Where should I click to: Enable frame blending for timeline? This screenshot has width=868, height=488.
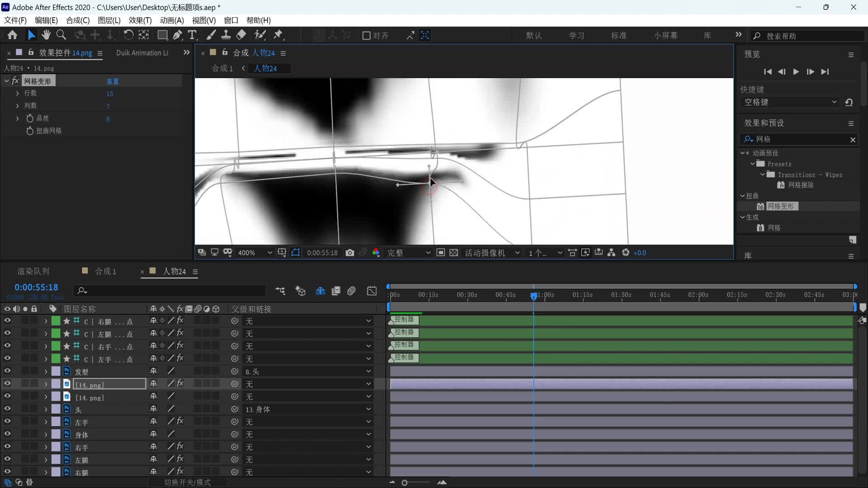(336, 291)
